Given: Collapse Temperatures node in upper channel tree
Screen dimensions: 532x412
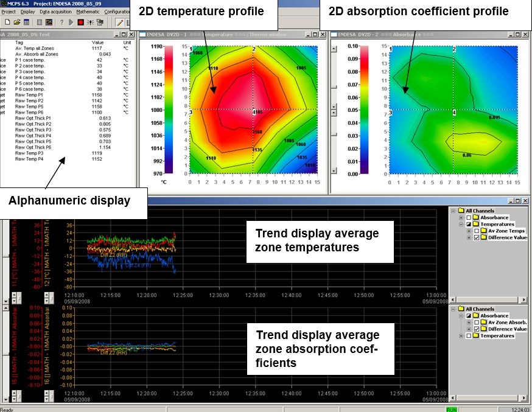Looking at the screenshot, I should click(461, 224).
